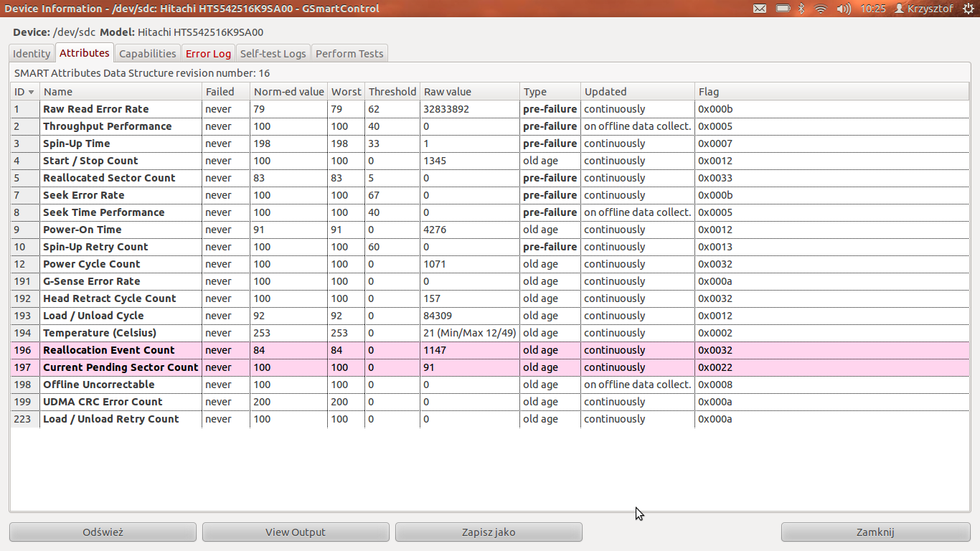
Task: Open the Wi-Fi network indicator
Action: [x=821, y=9]
